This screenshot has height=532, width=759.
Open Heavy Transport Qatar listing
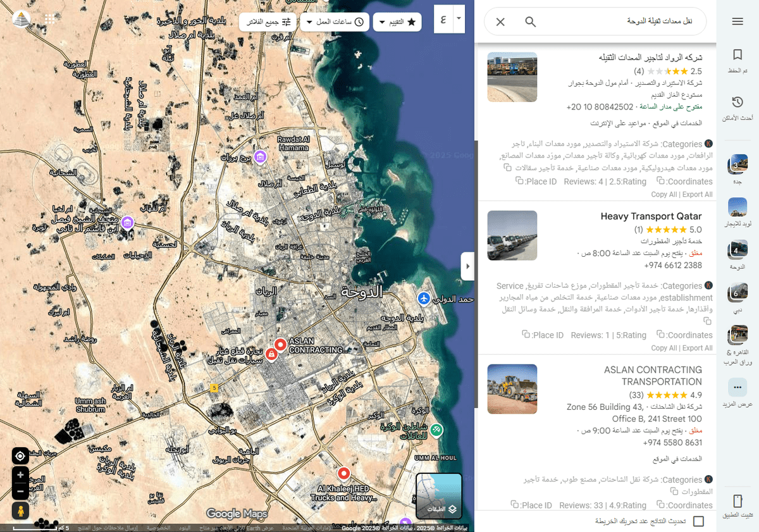[651, 216]
